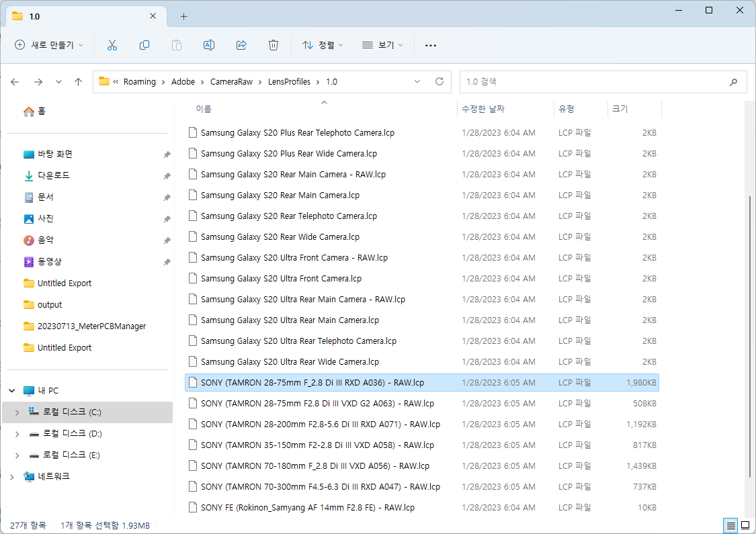This screenshot has width=756, height=534.
Task: Select SONY TAMRON 70-180mm F_2.8 A056 file
Action: coord(422,466)
